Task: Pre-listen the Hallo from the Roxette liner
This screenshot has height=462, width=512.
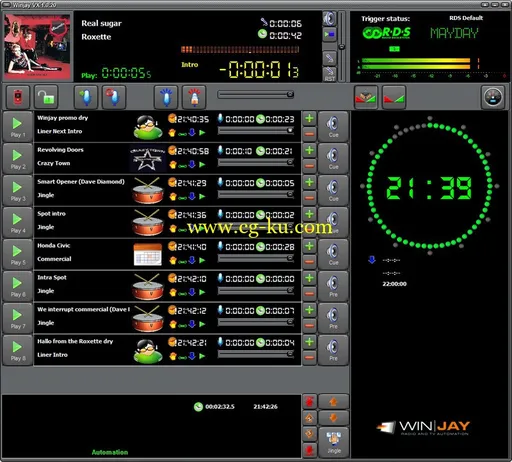Action: 333,351
